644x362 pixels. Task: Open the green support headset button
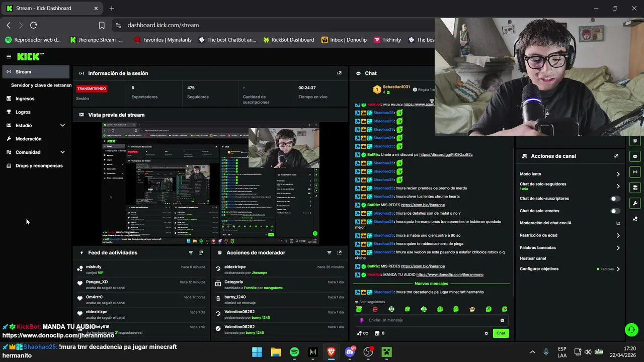pyautogui.click(x=631, y=330)
